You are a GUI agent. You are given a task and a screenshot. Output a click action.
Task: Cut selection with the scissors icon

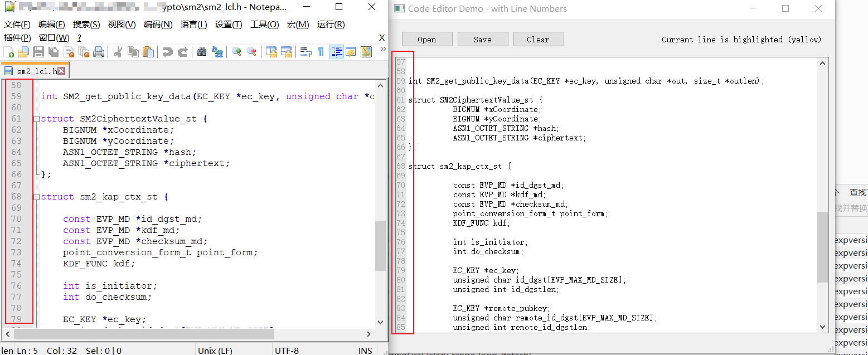pyautogui.click(x=118, y=52)
